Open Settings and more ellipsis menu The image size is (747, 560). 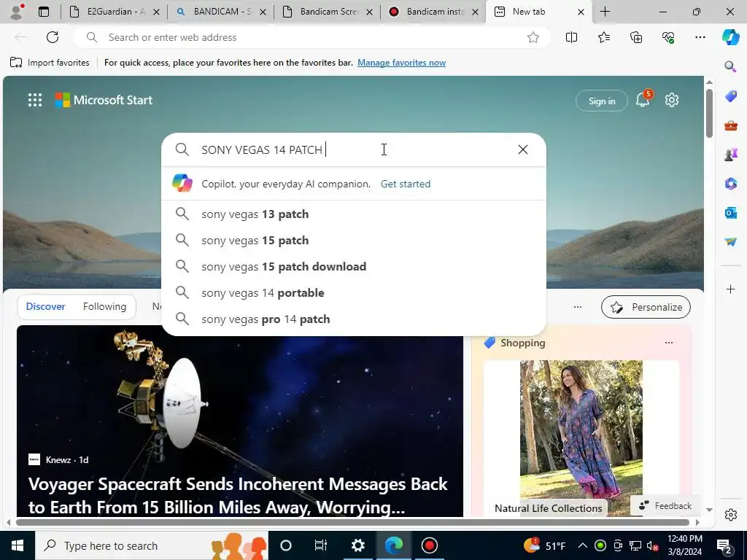tap(700, 37)
